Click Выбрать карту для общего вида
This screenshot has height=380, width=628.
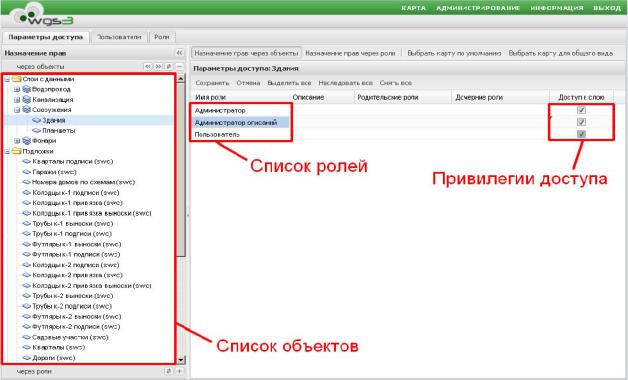coord(561,53)
